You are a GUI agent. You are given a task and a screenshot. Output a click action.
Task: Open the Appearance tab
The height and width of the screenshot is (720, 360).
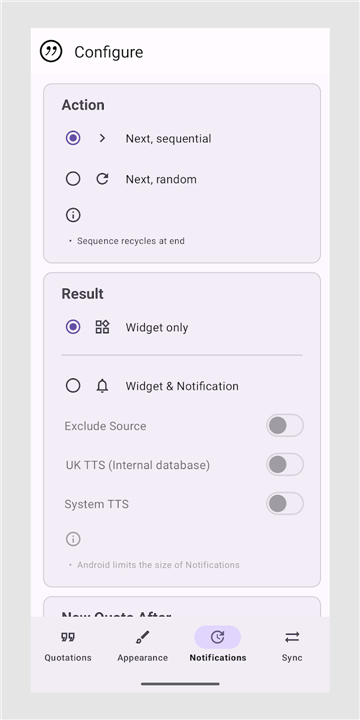142,645
